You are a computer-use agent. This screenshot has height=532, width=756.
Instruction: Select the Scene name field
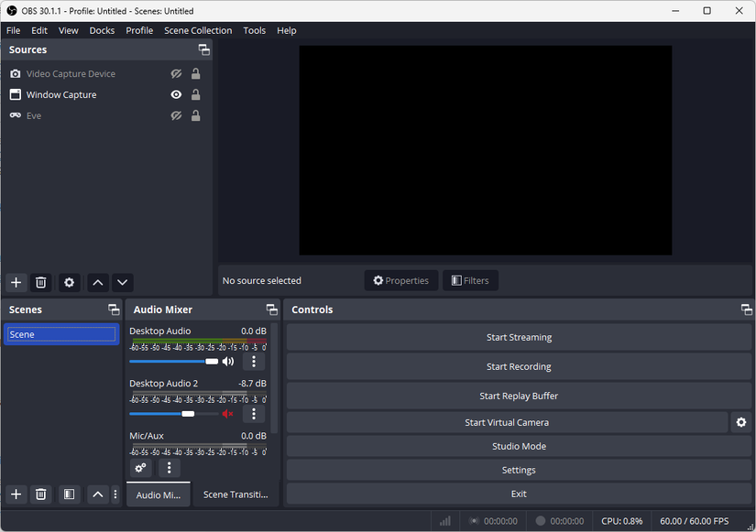60,333
